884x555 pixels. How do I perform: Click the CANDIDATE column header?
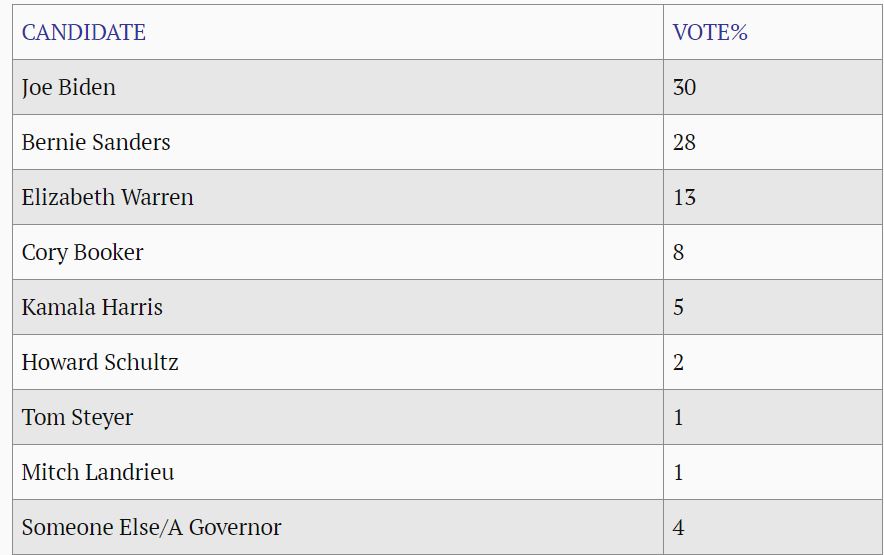[x=84, y=32]
